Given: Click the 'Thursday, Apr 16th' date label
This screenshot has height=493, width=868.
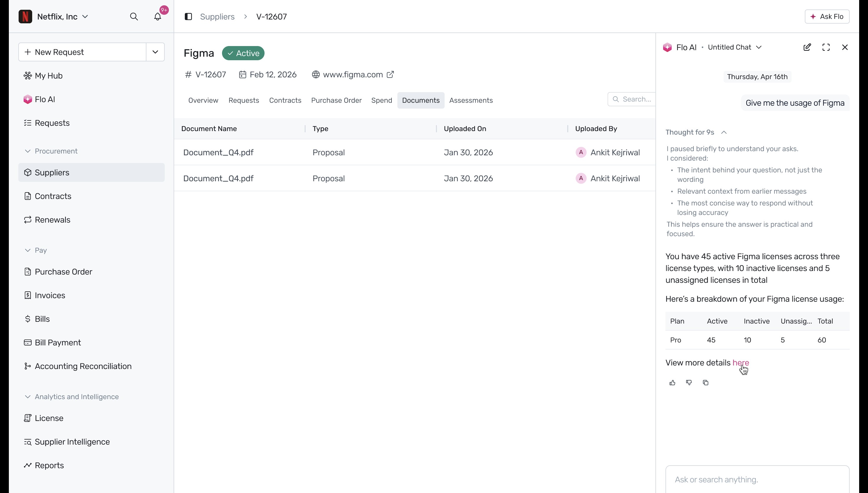Looking at the screenshot, I should click(x=757, y=77).
